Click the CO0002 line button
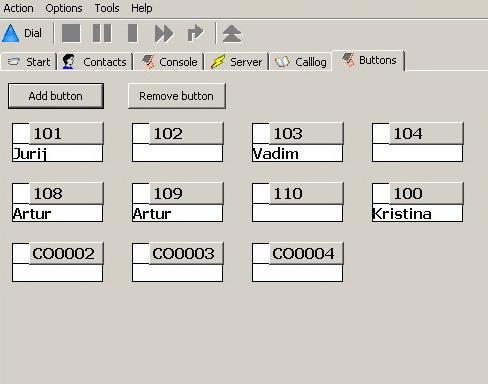Viewport: 488px width, 384px height. pyautogui.click(x=66, y=253)
